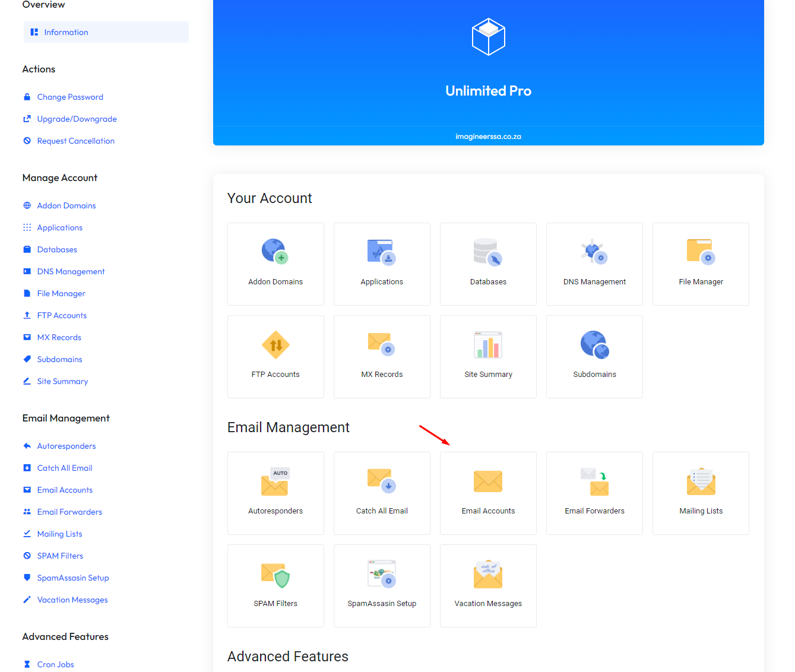Open Cron Jobs under Advanced Features
This screenshot has height=672, width=795.
tap(55, 664)
